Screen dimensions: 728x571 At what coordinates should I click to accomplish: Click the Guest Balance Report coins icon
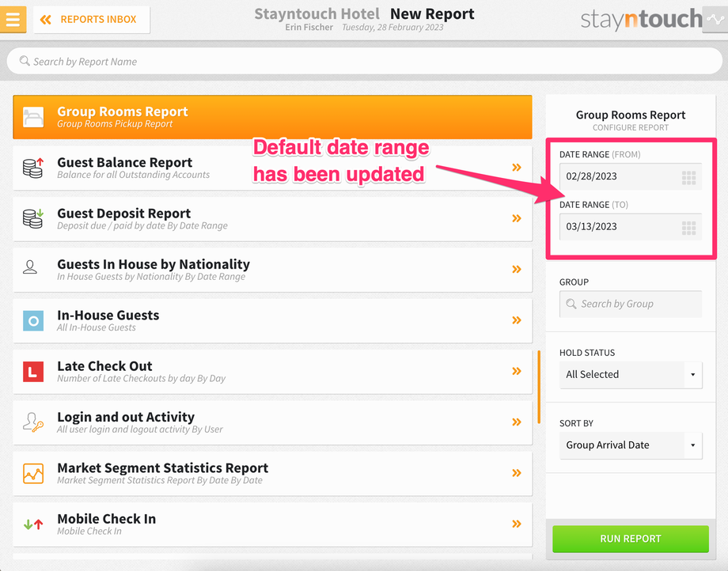click(x=33, y=168)
